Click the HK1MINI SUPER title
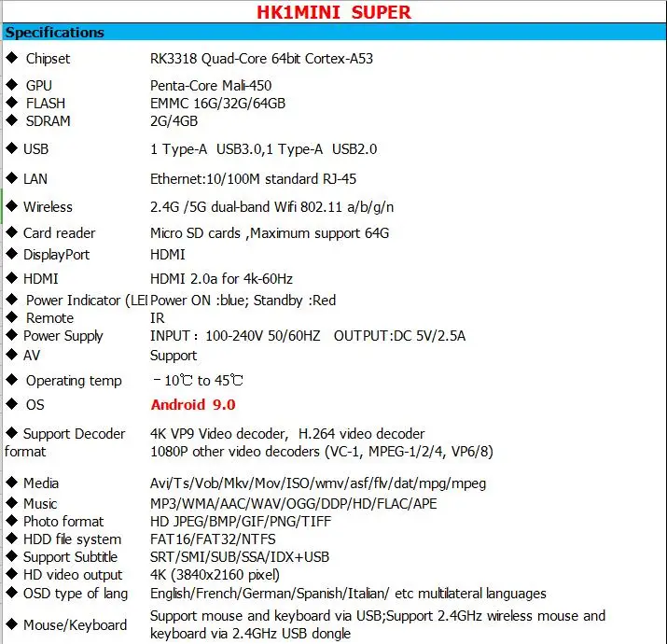The width and height of the screenshot is (667, 644). (x=334, y=12)
